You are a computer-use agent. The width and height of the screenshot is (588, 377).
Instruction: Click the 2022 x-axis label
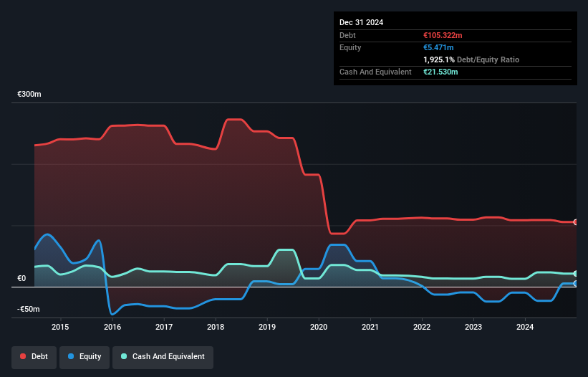click(422, 327)
